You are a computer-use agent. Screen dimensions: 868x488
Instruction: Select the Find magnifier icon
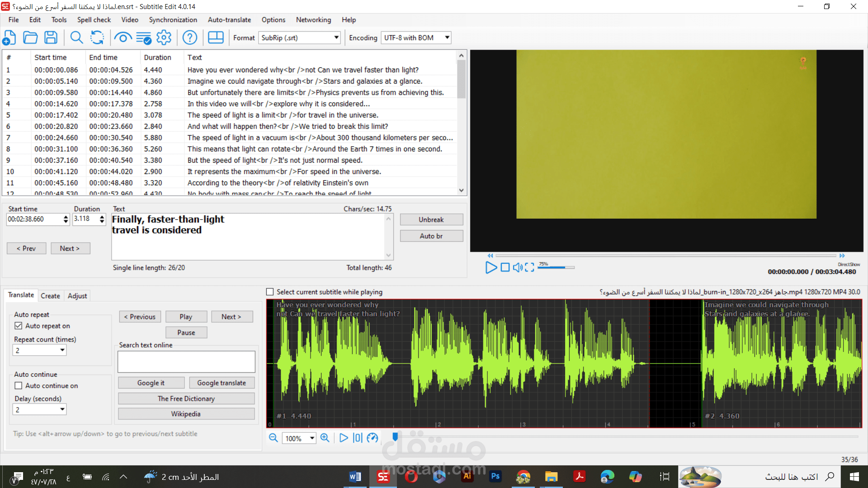pyautogui.click(x=76, y=38)
